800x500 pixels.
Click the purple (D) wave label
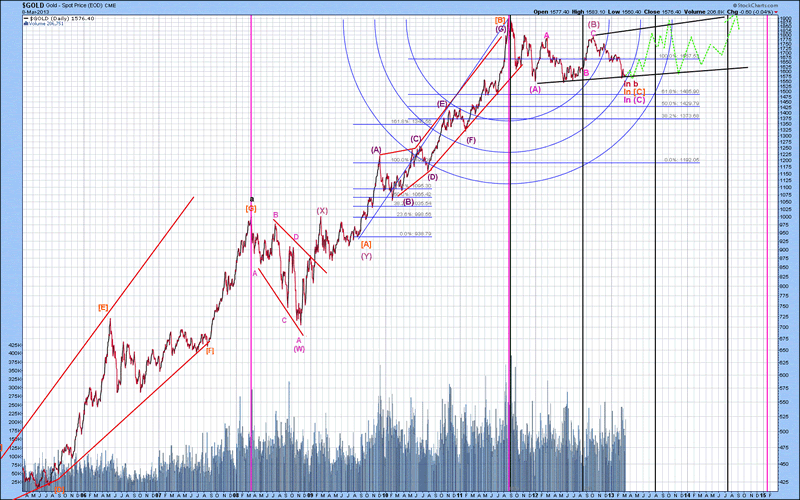click(x=433, y=176)
